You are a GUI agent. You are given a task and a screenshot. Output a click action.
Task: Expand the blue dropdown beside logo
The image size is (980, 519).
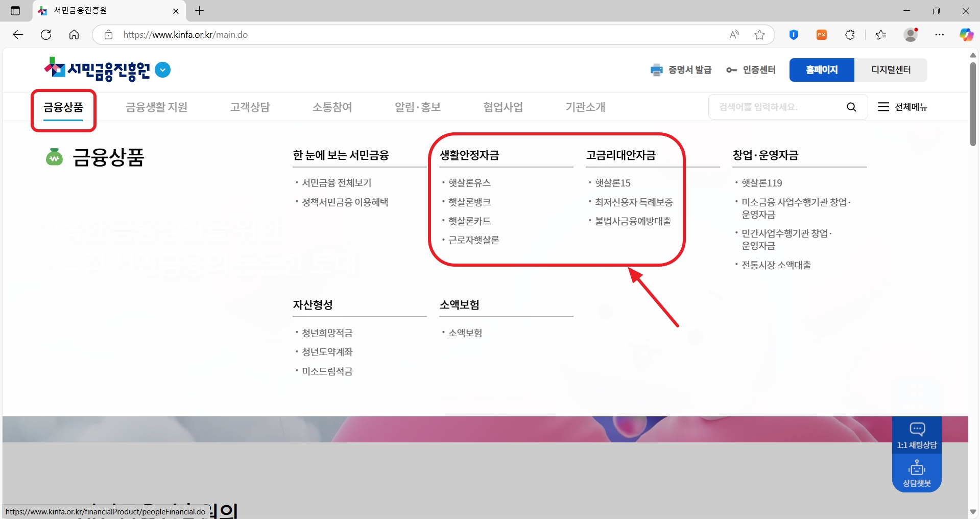coord(162,69)
